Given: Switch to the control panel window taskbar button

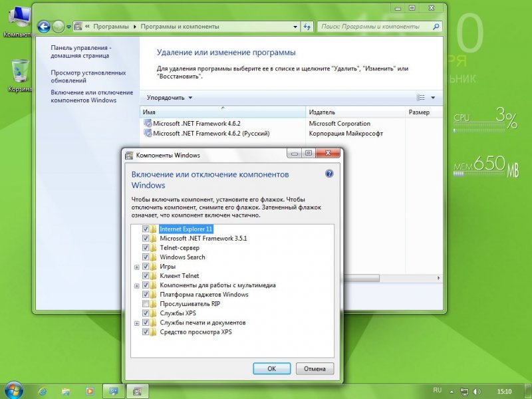Looking at the screenshot, I should [114, 392].
